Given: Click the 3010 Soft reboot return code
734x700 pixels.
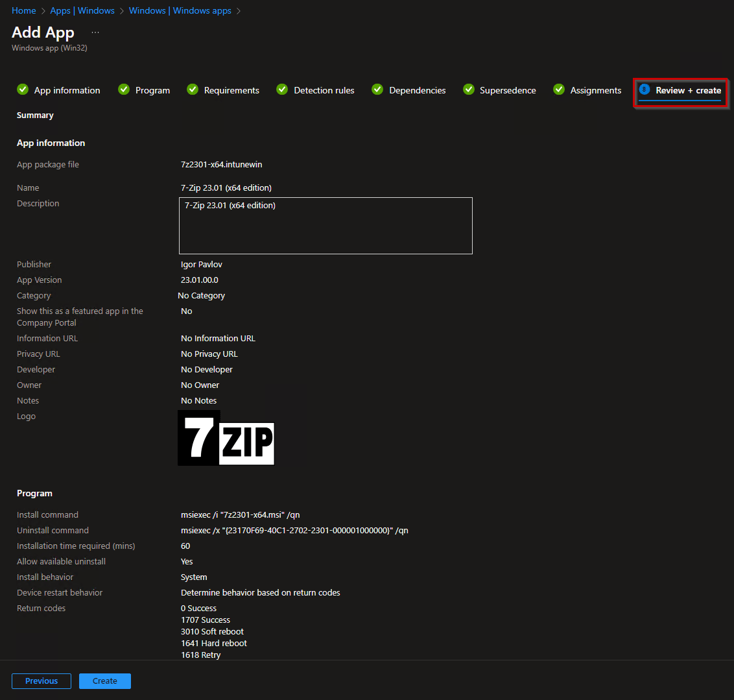Looking at the screenshot, I should [x=212, y=632].
